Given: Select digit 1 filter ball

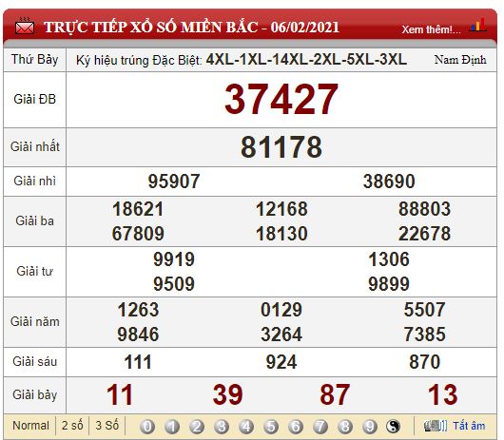Looking at the screenshot, I should pyautogui.click(x=172, y=427).
